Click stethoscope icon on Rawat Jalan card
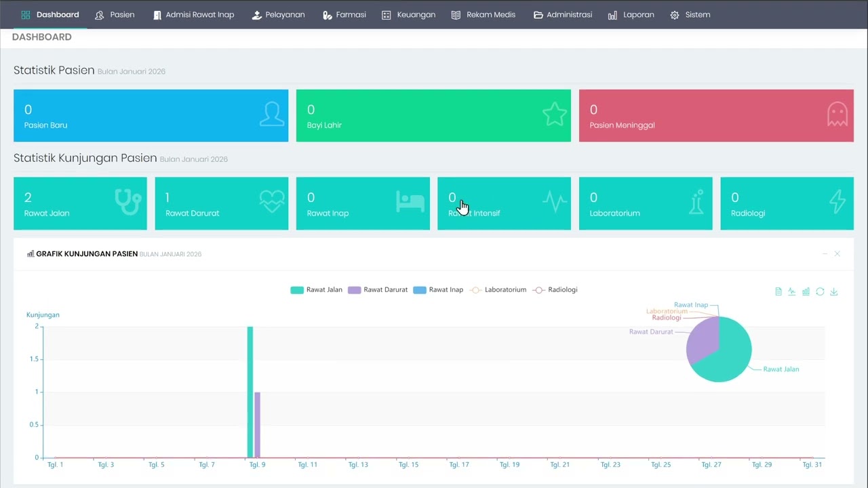 pyautogui.click(x=127, y=201)
